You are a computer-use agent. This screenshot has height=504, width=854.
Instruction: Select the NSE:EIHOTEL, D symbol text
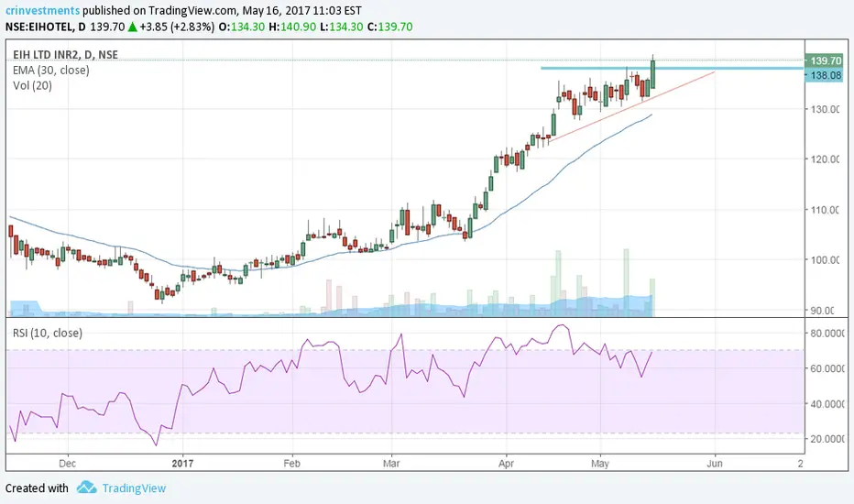(x=46, y=27)
